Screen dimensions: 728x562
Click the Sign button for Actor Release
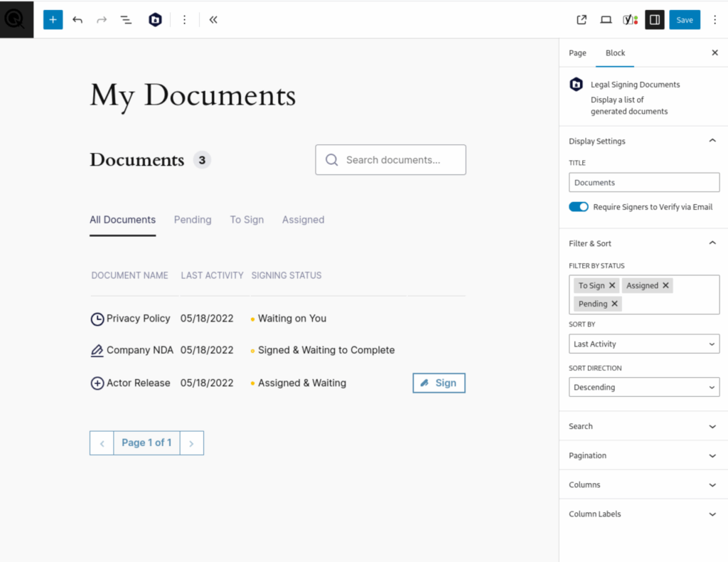pos(439,383)
